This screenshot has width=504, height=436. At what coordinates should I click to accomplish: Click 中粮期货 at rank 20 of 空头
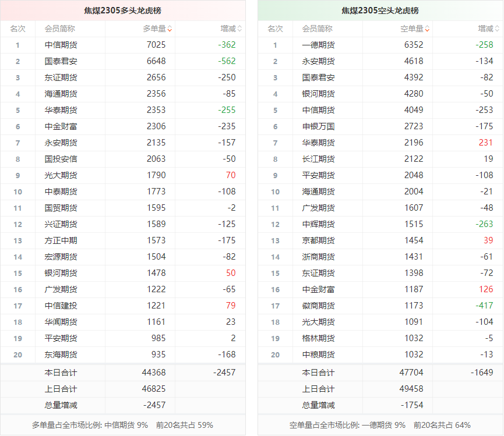318,355
